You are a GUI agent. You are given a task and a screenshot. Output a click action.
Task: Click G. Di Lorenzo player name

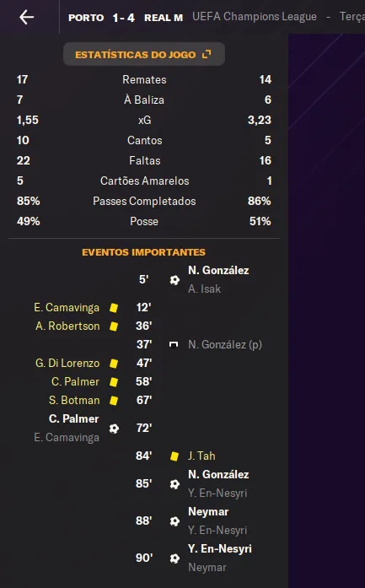pos(67,364)
